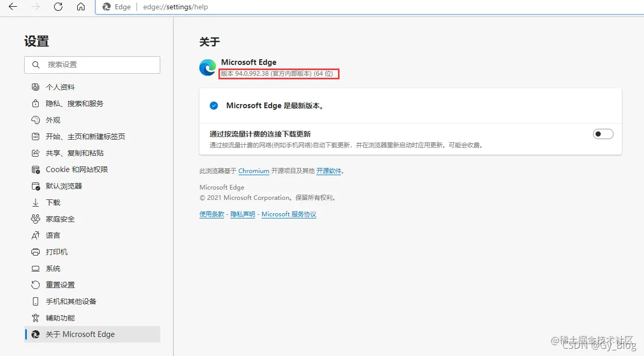Click the 下载 download arrow icon
This screenshot has width=644, height=356.
[x=36, y=202]
